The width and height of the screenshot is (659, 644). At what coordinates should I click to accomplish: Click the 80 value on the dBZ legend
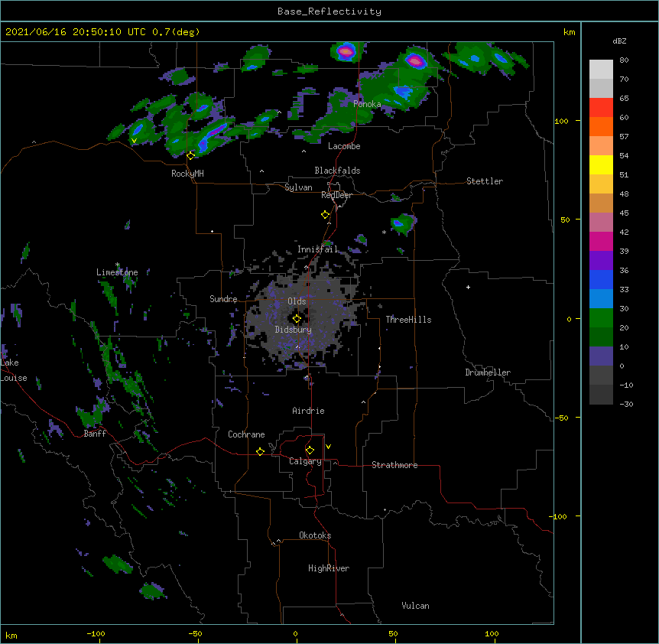[624, 60]
